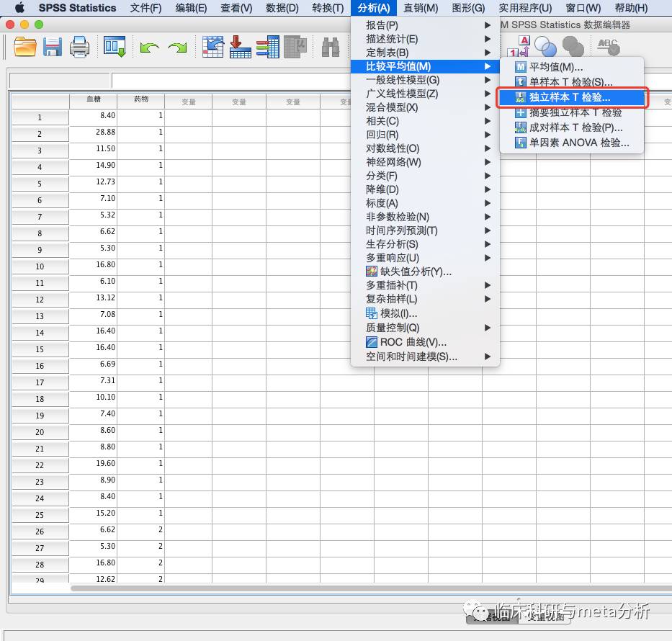Click the horizontal scrollbar below the data grid
672x641 pixels.
[x=371, y=588]
